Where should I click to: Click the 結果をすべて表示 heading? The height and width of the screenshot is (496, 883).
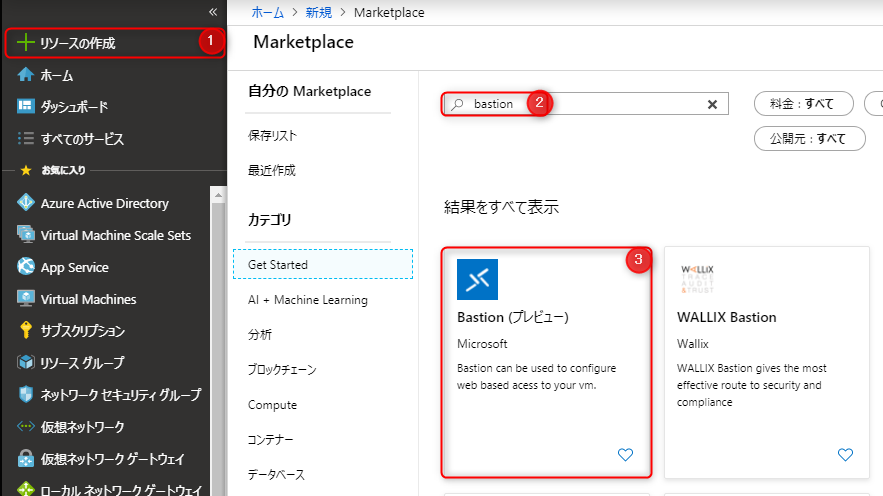point(501,207)
